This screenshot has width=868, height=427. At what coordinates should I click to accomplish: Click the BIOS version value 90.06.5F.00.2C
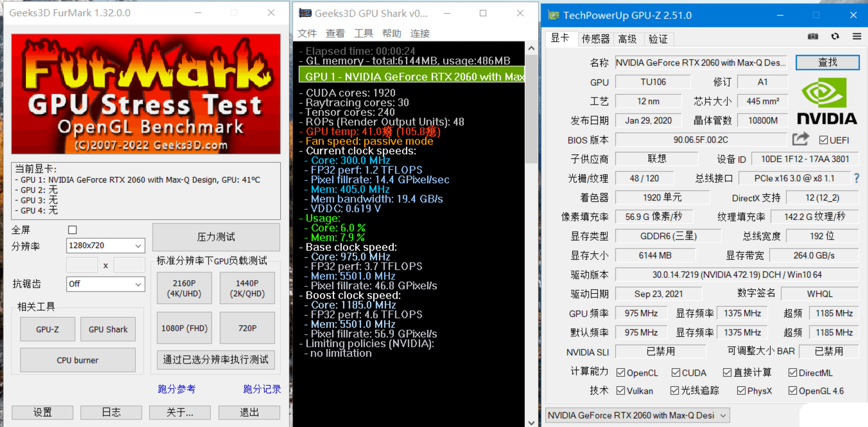pyautogui.click(x=701, y=140)
